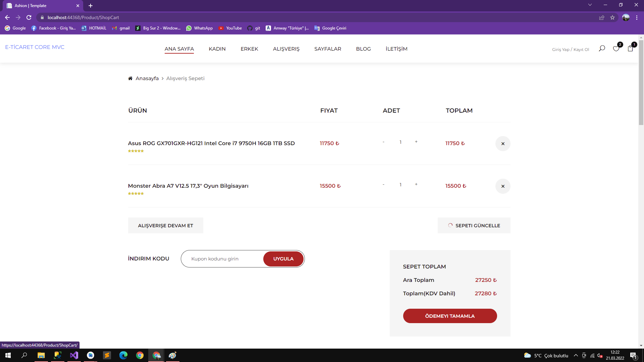Apply the coupon with UYGULA
Viewport: 644px width, 362px height.
283,259
